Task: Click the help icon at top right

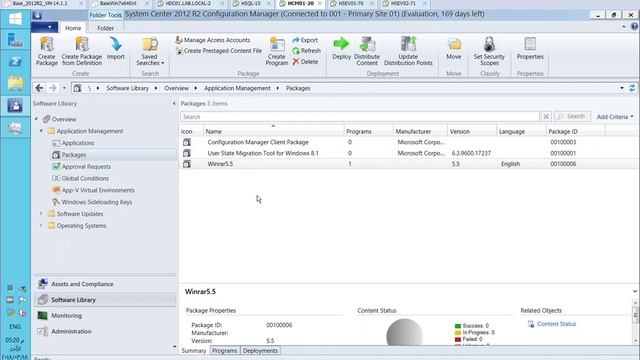Action: click(x=634, y=27)
